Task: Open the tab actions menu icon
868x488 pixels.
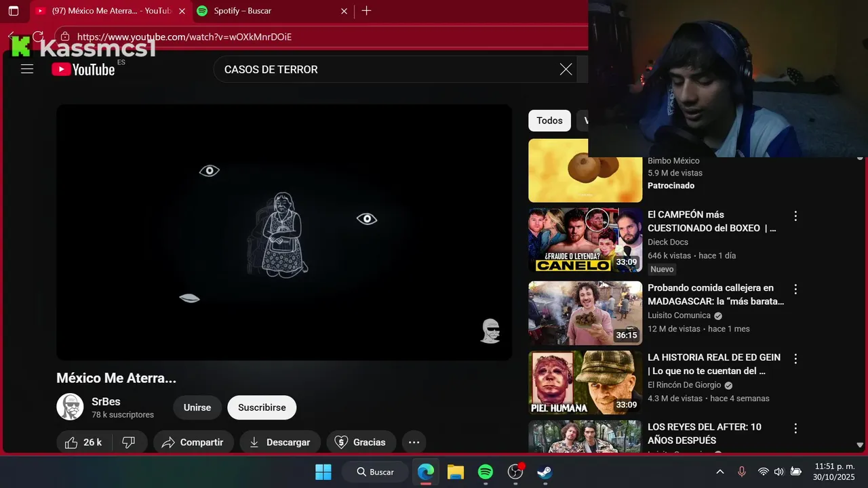Action: 14,11
